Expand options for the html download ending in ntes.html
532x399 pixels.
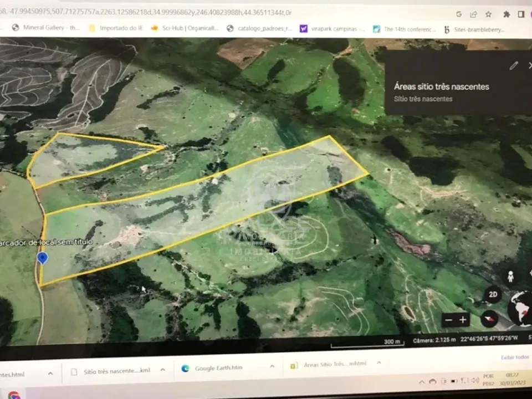(50, 374)
